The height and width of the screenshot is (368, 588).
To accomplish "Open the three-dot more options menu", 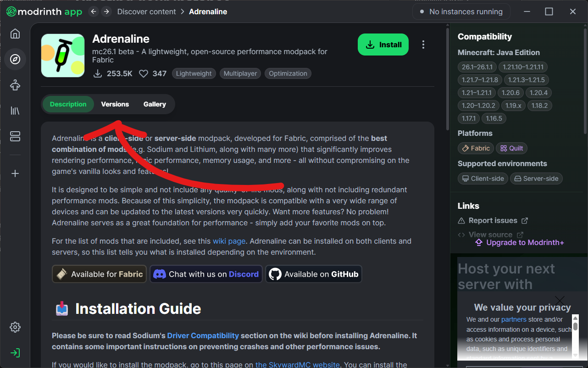I will [423, 45].
